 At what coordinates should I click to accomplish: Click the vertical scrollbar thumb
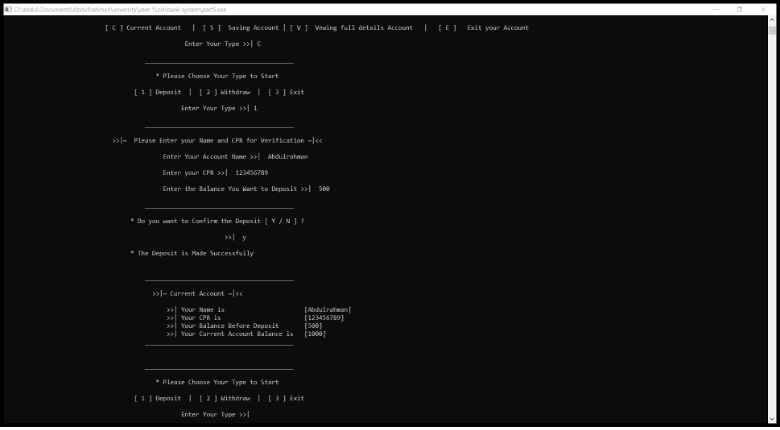[x=772, y=30]
